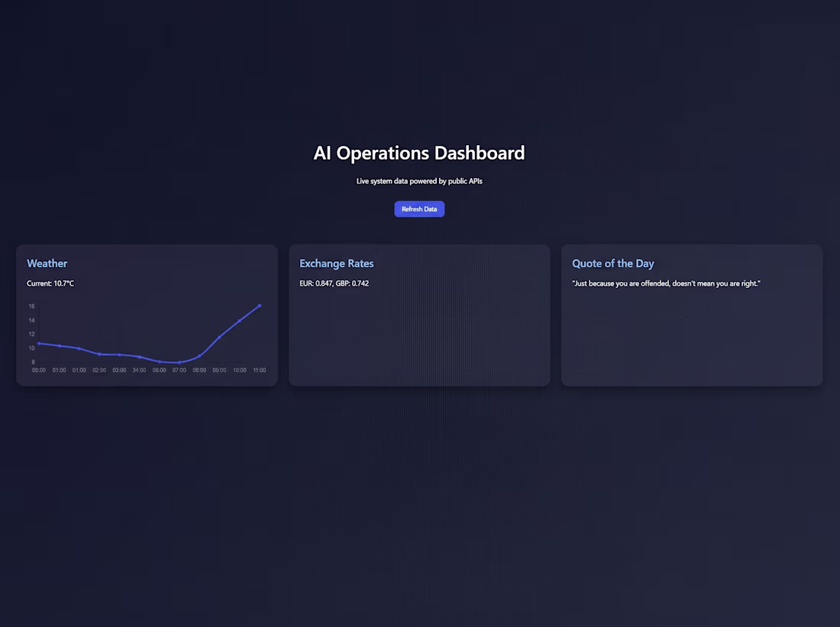Image resolution: width=840 pixels, height=627 pixels.
Task: Click the 34:00 x-axis label
Action: (139, 370)
